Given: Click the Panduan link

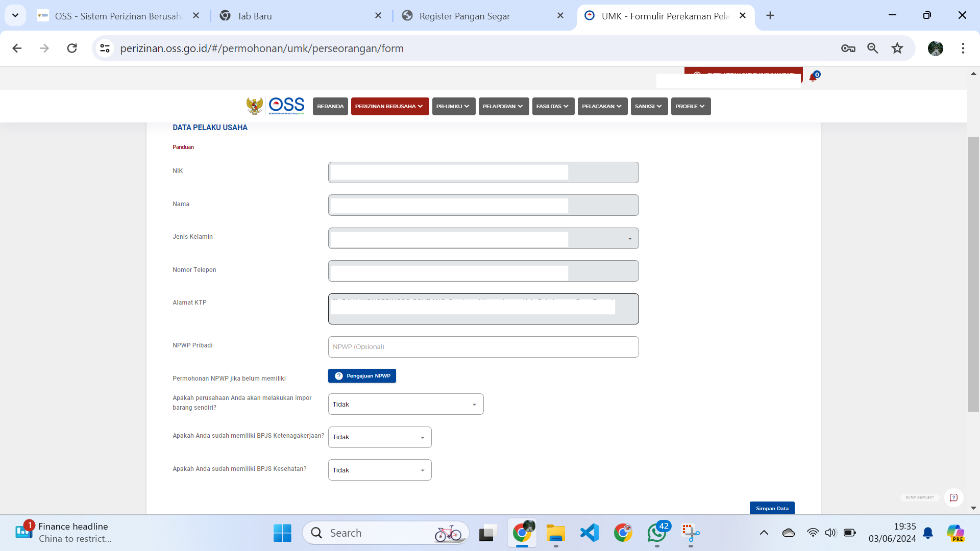Looking at the screenshot, I should click(183, 146).
